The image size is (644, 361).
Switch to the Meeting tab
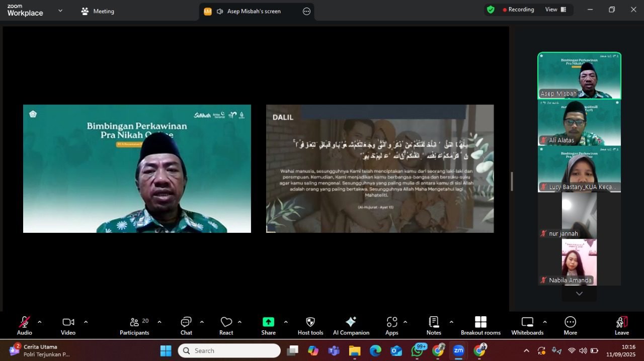point(98,11)
